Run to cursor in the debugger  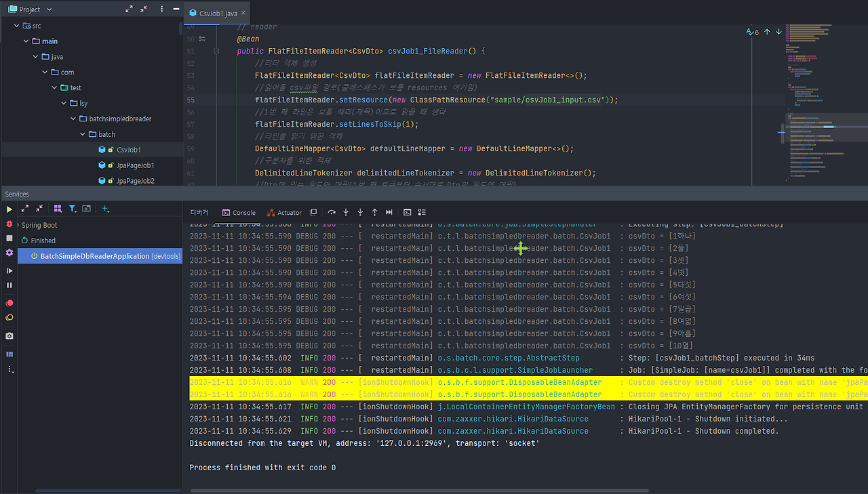pos(389,212)
